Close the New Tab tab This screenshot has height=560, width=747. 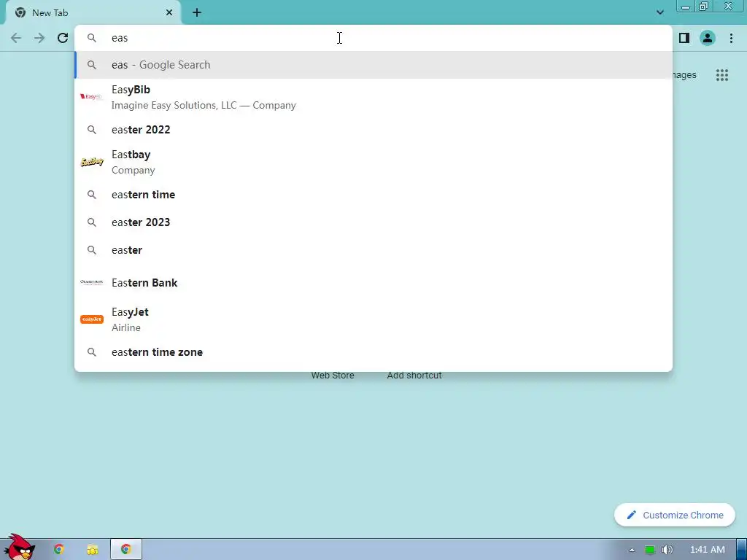click(169, 13)
